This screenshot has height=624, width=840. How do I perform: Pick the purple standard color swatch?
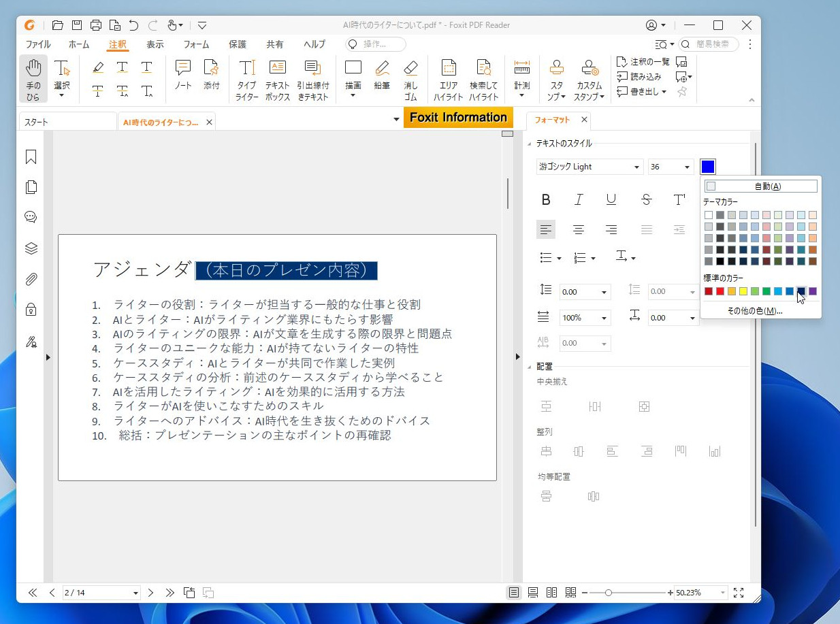(813, 291)
